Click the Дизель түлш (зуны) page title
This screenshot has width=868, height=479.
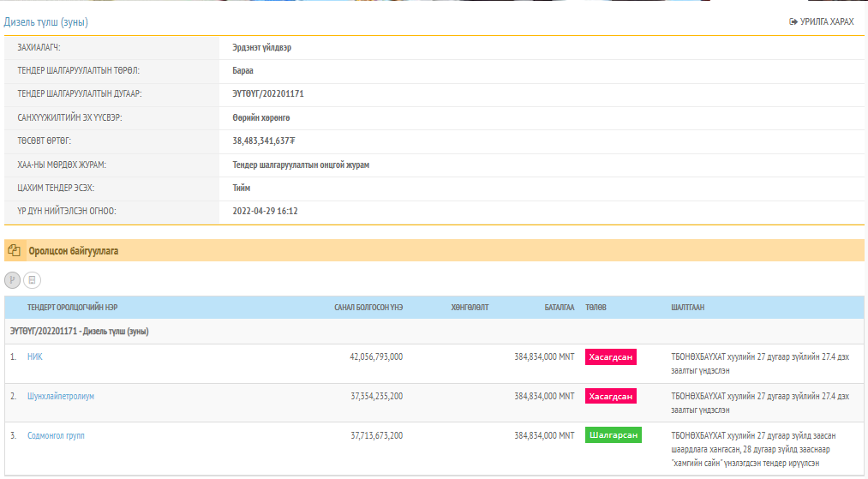pos(46,22)
